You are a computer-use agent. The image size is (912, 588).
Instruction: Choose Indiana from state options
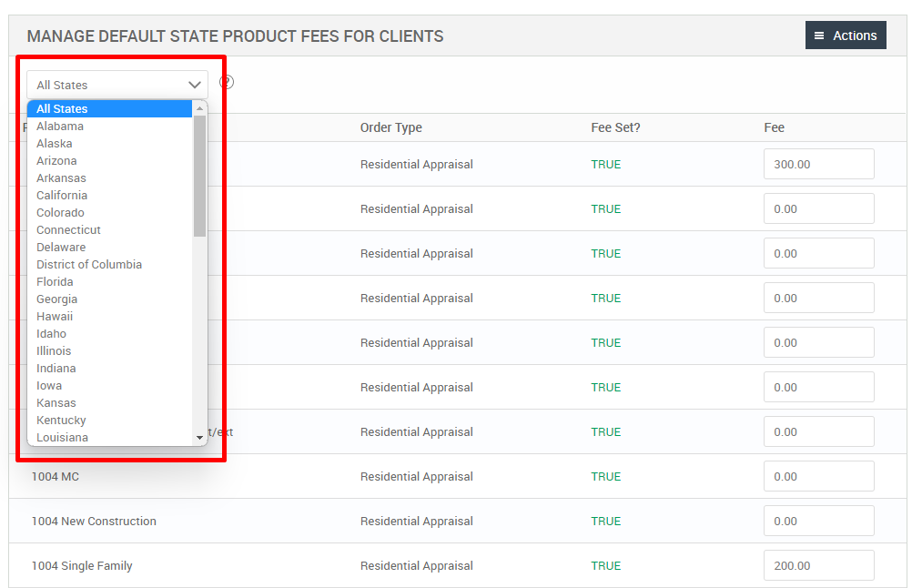[110, 368]
